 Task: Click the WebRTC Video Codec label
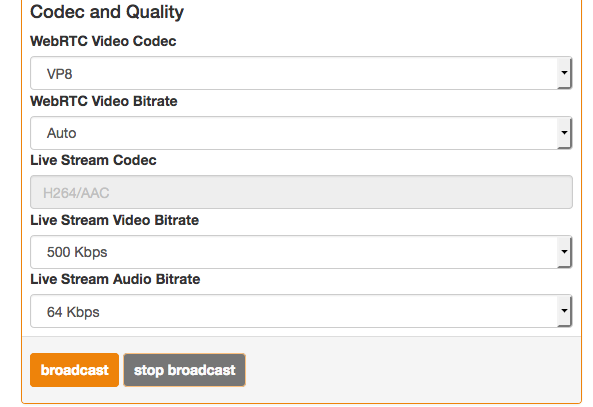pyautogui.click(x=103, y=41)
